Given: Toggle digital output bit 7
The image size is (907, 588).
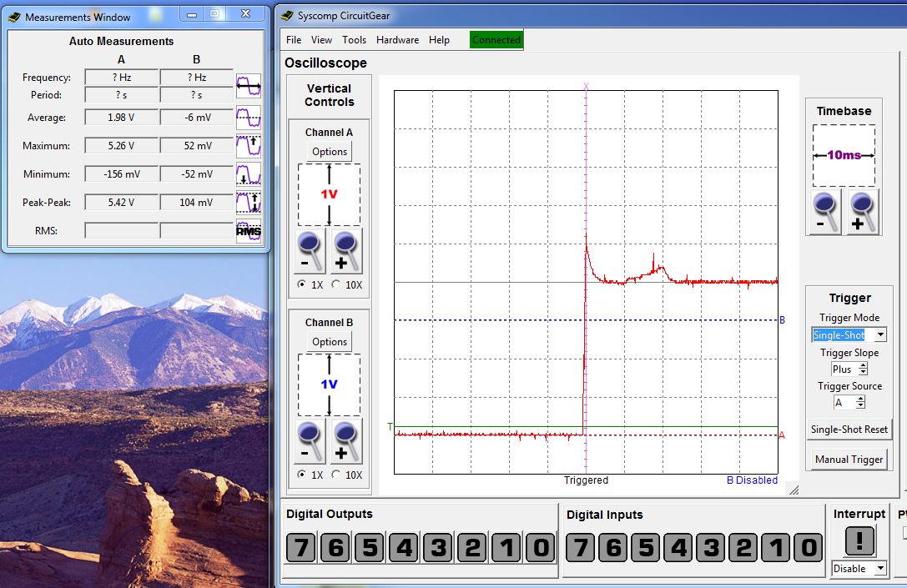Looking at the screenshot, I should click(x=301, y=548).
